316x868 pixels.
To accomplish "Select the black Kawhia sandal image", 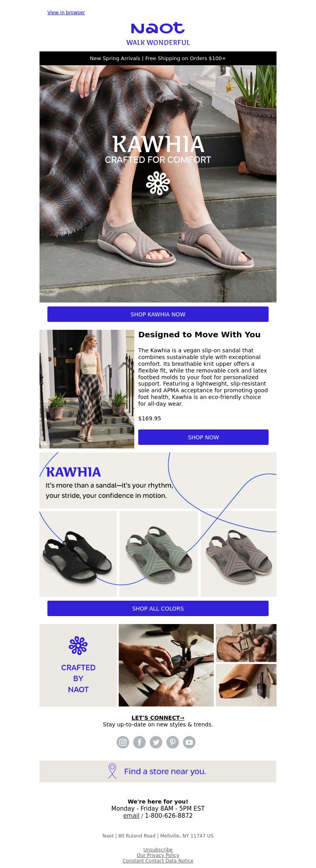I will point(78,554).
